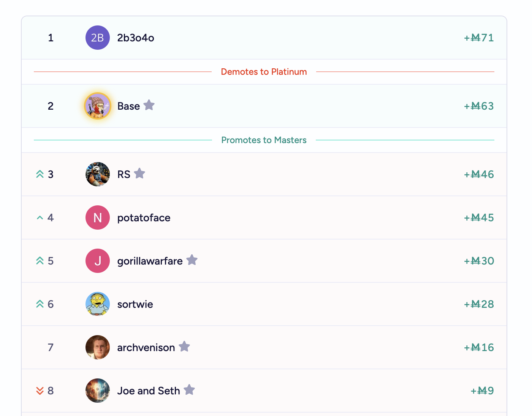Image resolution: width=532 pixels, height=416 pixels.
Task: Click the red double down arrow at rank 8
Action: 40,391
